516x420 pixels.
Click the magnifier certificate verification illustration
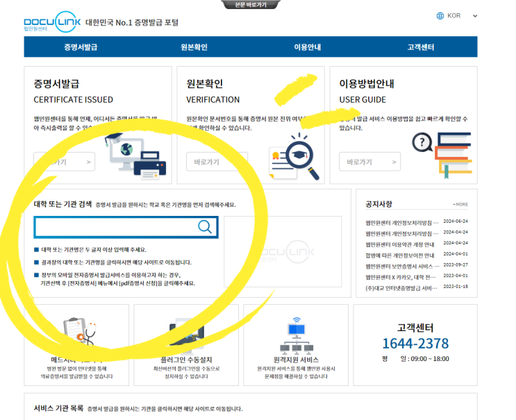coord(294,156)
